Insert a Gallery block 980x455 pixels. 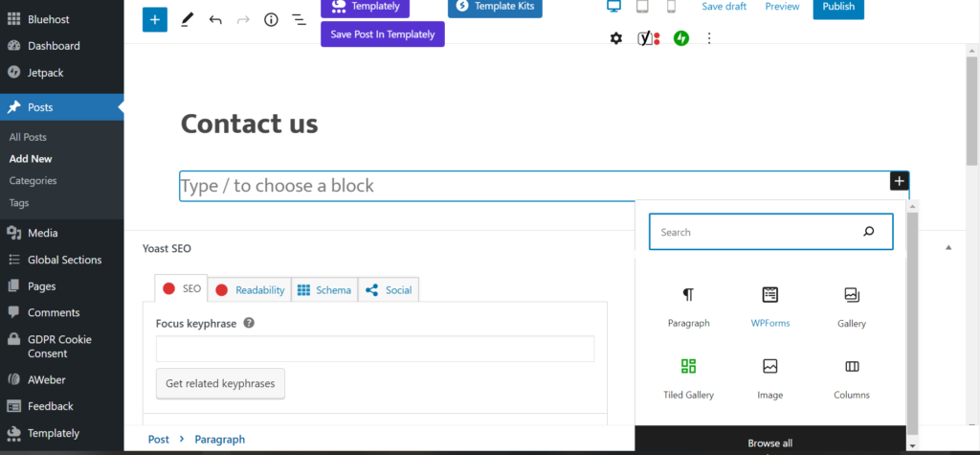coord(851,307)
